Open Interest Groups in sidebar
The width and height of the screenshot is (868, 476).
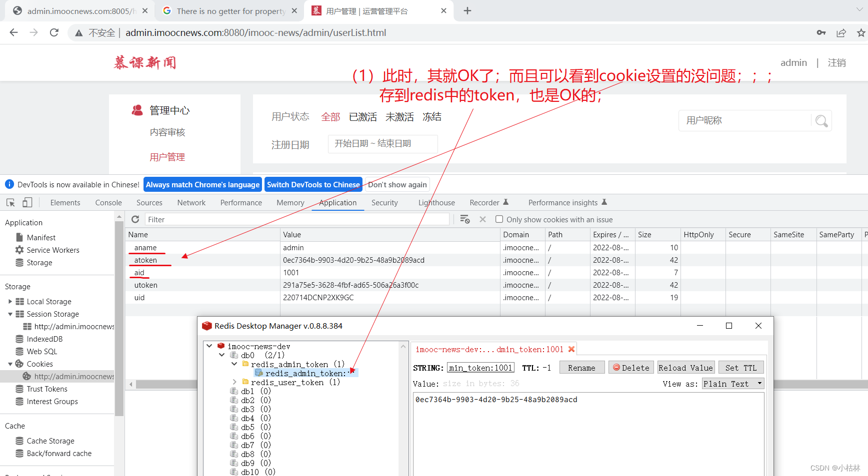tap(52, 402)
